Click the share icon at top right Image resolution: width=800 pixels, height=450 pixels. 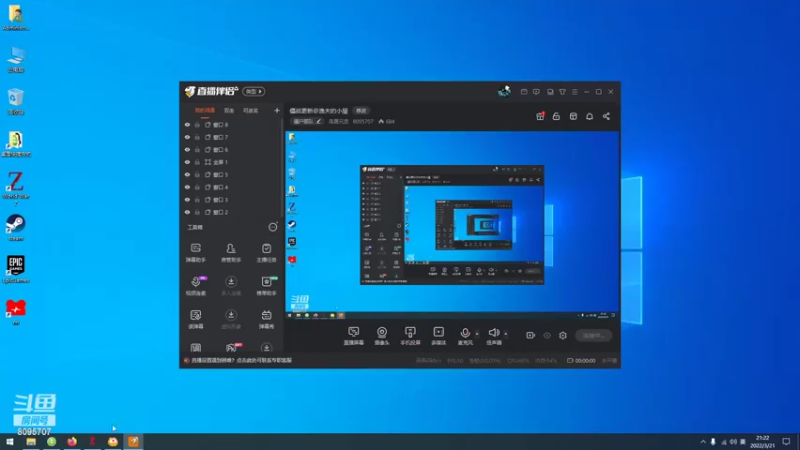(606, 116)
